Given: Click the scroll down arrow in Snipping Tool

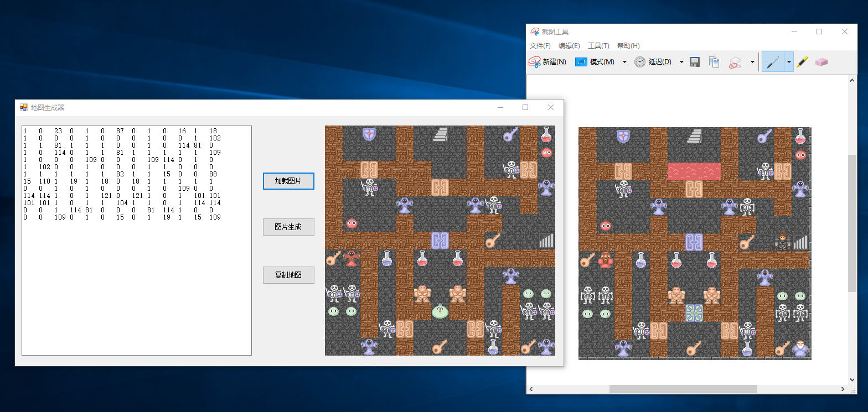Looking at the screenshot, I should pos(852,380).
